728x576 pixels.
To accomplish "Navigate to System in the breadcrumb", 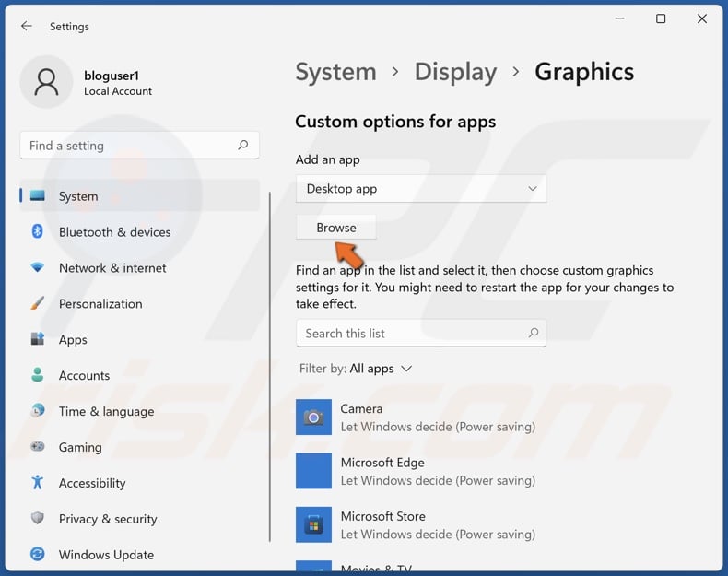I will pyautogui.click(x=335, y=73).
